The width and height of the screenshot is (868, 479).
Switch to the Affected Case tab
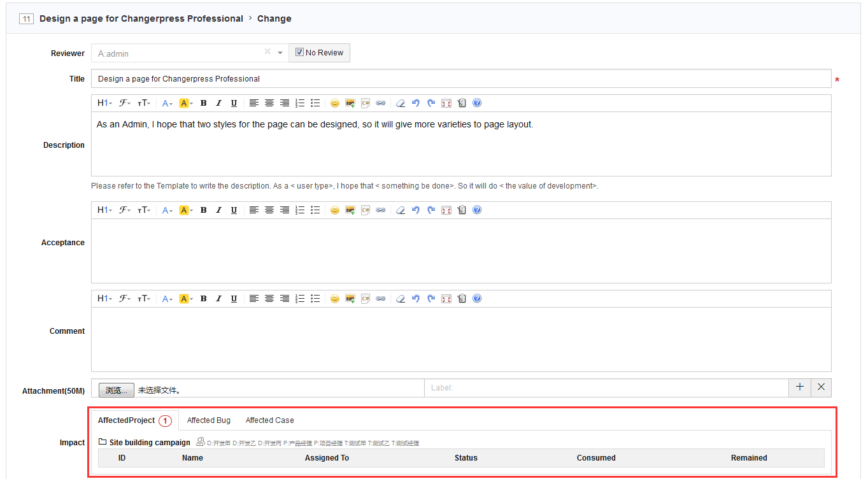click(x=269, y=420)
